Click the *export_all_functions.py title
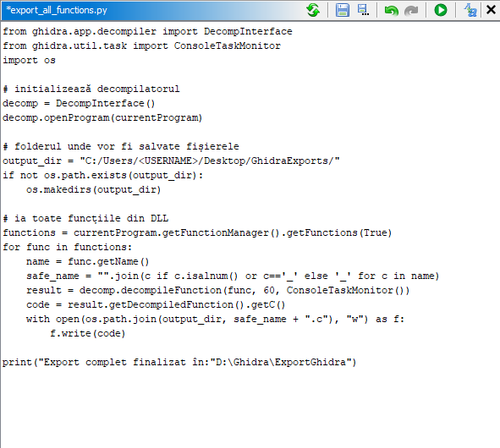This screenshot has height=448, width=500. pyautogui.click(x=57, y=10)
